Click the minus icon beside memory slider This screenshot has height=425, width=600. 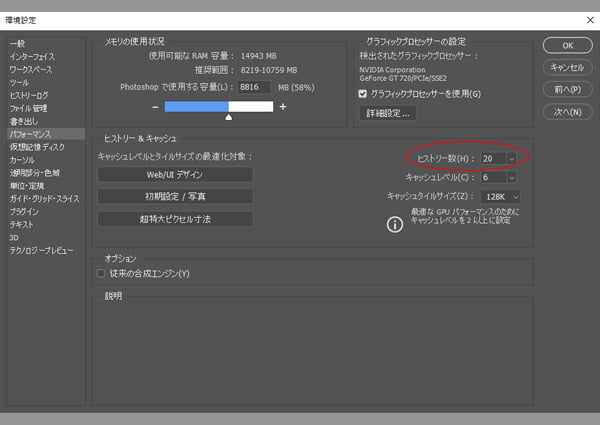tap(156, 107)
